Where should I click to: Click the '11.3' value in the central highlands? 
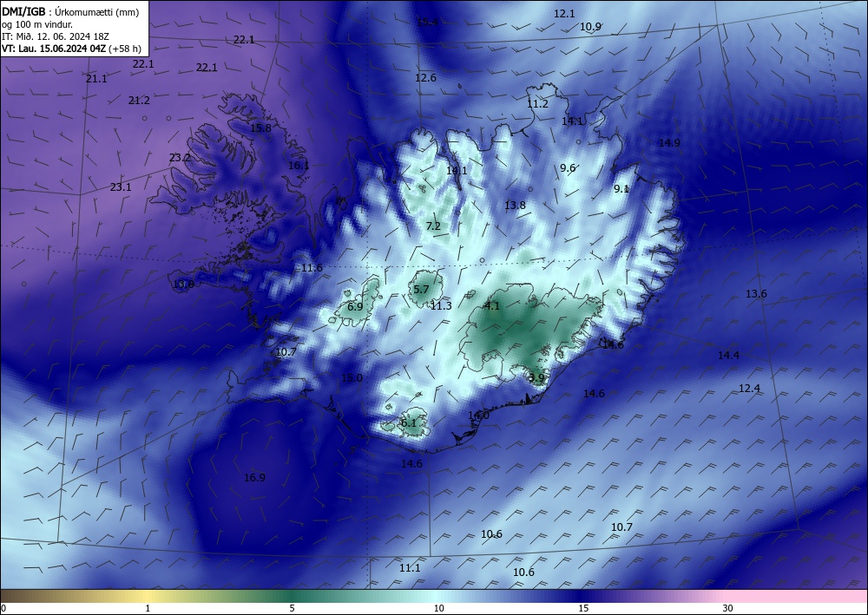tap(441, 306)
